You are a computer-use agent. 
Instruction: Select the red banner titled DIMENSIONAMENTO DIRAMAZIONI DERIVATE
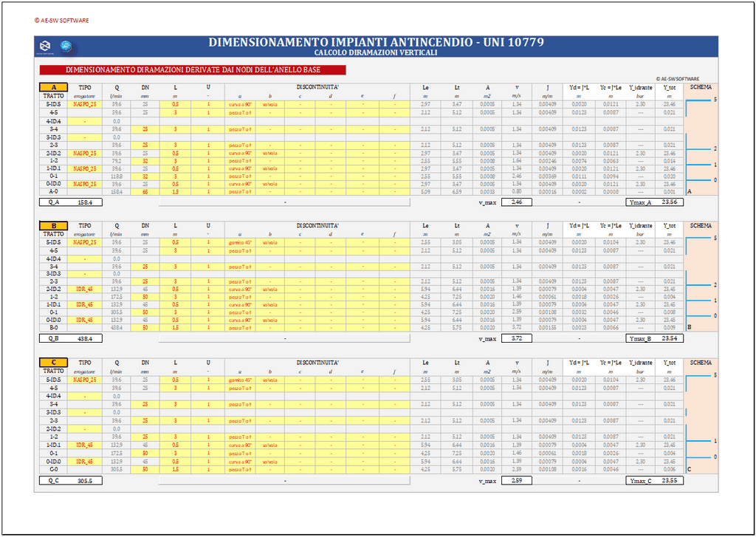[192, 69]
